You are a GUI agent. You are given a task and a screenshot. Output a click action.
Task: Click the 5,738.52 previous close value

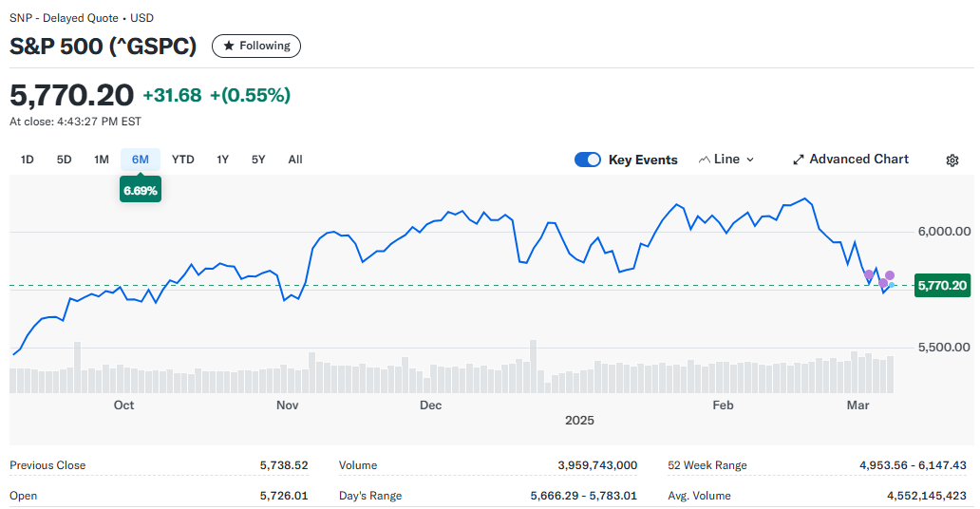pos(284,465)
